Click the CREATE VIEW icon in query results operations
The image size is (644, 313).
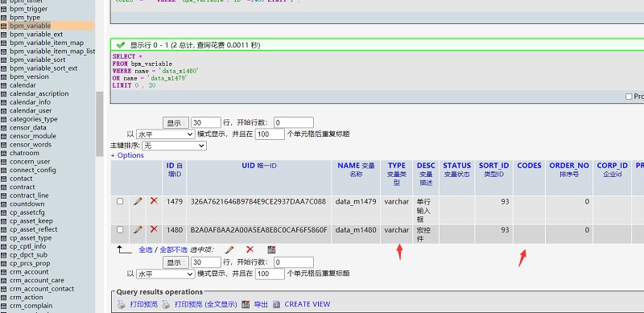coord(276,304)
